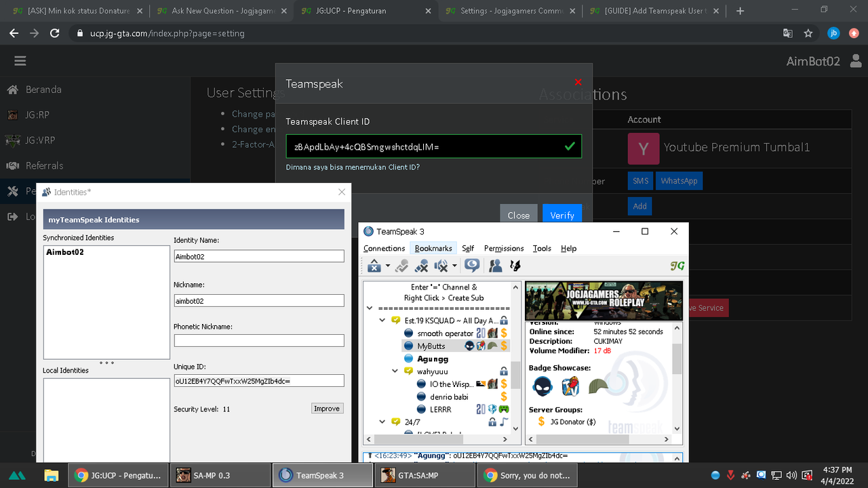
Task: Open the Help menu in TeamSpeak
Action: (568, 248)
